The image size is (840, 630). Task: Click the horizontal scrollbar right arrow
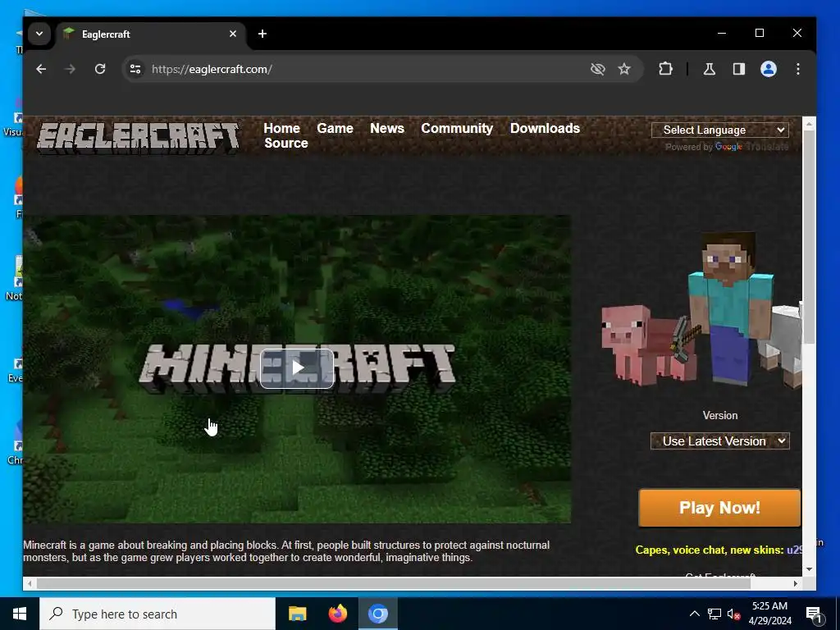tap(796, 583)
